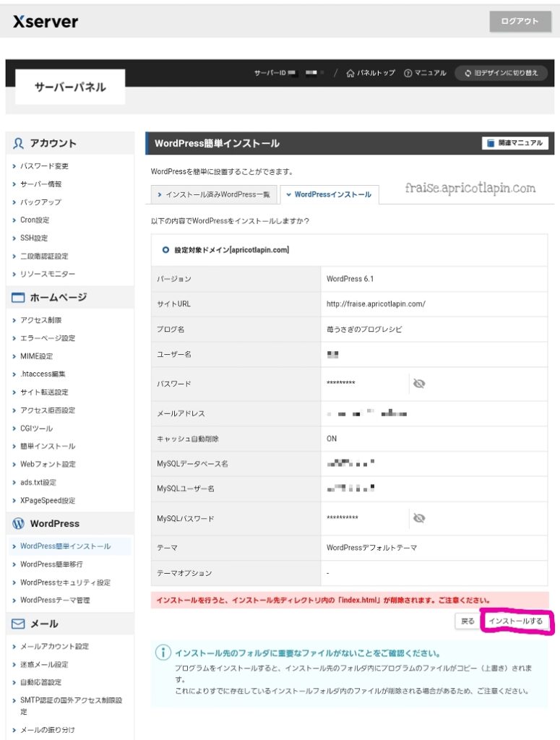Viewport: 560px width, 740px height.
Task: Open WordPress簡単移行 in sidebar
Action: pyautogui.click(x=51, y=564)
